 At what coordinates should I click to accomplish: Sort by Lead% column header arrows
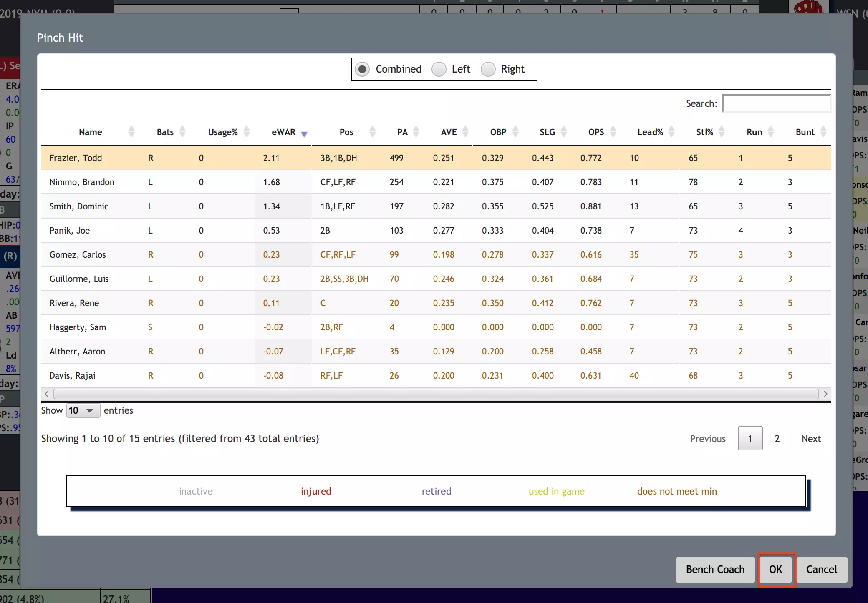pos(671,132)
